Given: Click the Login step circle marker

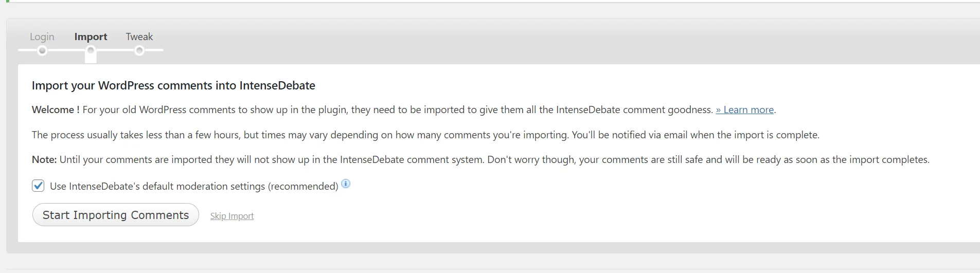Looking at the screenshot, I should (42, 50).
